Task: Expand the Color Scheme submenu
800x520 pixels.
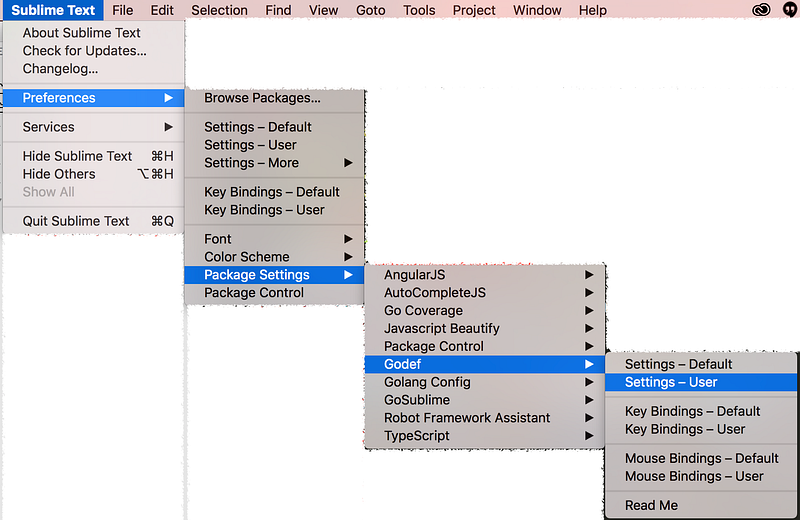Action: 274,256
